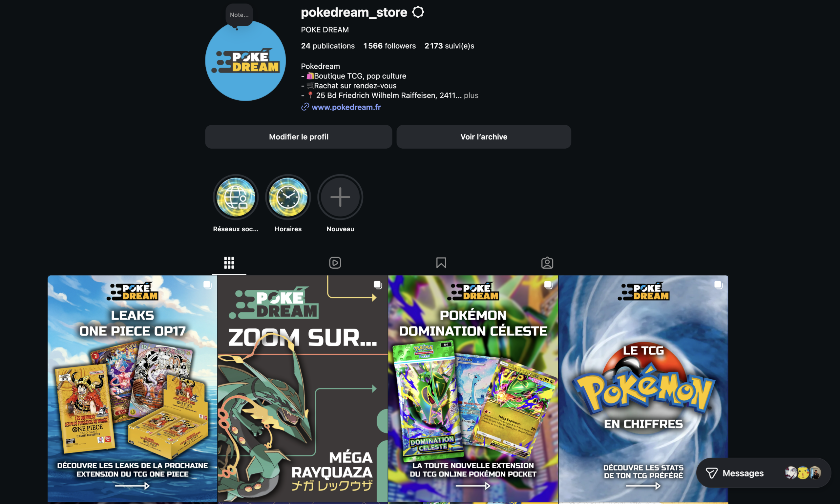Click the 'Horaires' highlight label
840x504 pixels.
click(288, 229)
